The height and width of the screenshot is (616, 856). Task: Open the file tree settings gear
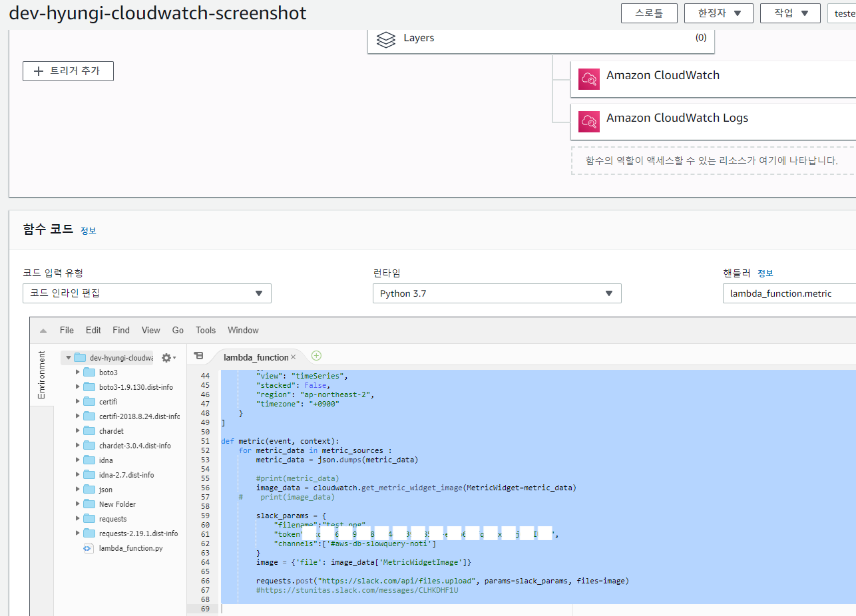167,358
